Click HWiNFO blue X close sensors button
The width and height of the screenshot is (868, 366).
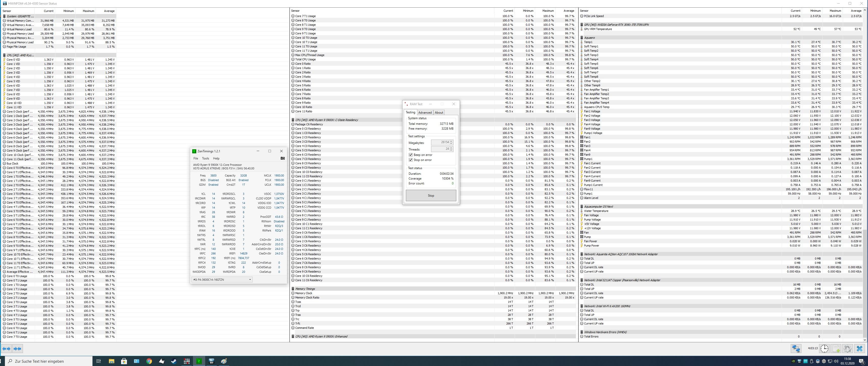[x=859, y=348]
